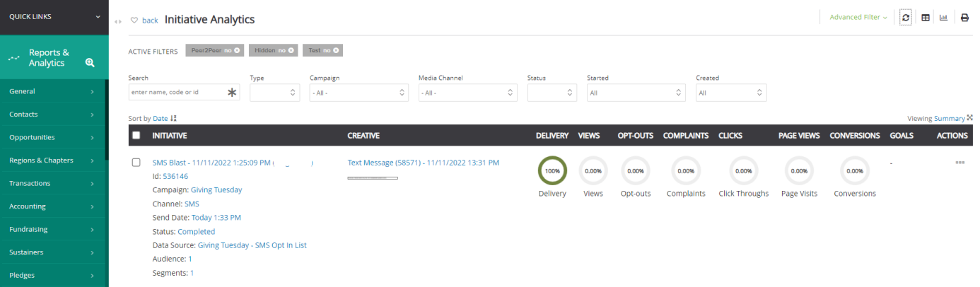This screenshot has width=980, height=287.
Task: Remove the Peer2Peer active filter
Action: point(237,50)
